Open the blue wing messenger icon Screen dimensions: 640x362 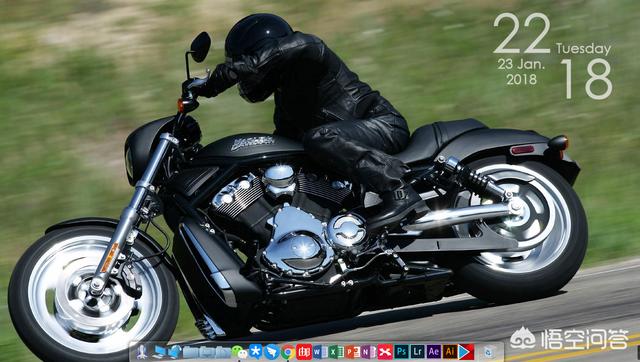tap(272, 351)
